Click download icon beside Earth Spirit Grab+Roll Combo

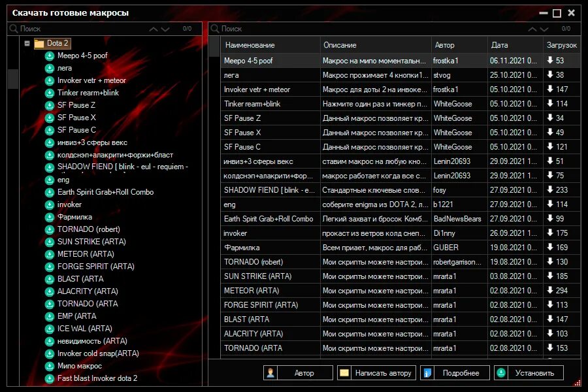(x=50, y=193)
